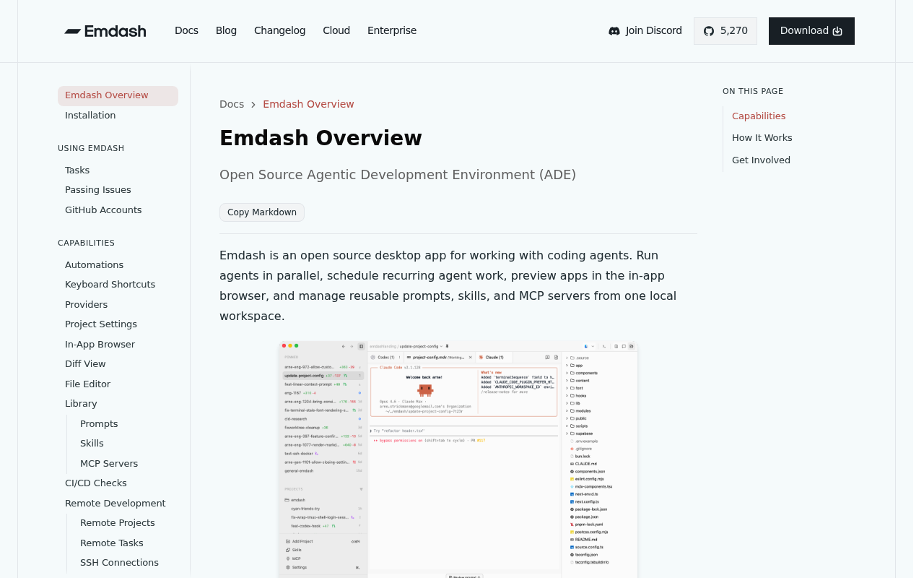Click the GitHub octocat icon
This screenshot has height=578, width=924.
coord(709,31)
